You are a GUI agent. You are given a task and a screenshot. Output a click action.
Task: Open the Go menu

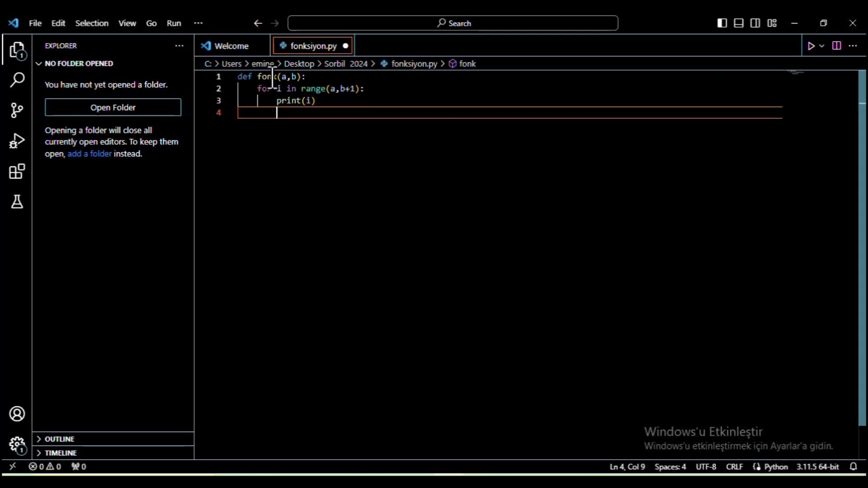(x=151, y=23)
